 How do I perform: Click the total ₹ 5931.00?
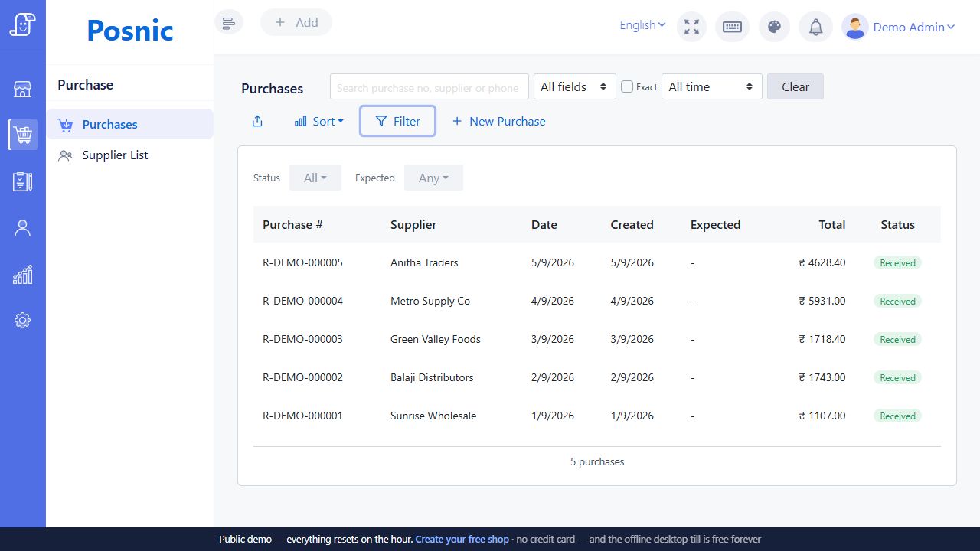pyautogui.click(x=822, y=301)
